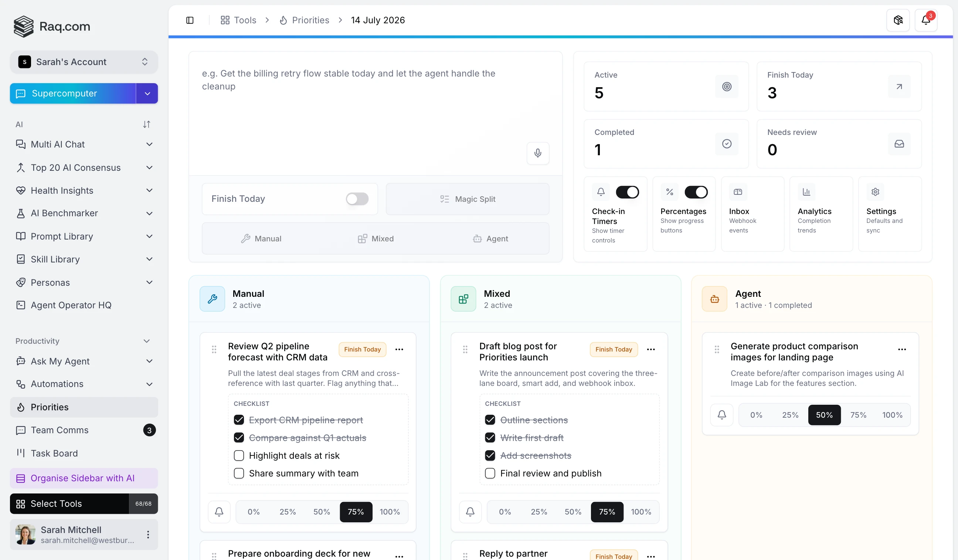Go to Tools breadcrumb
This screenshot has height=560, width=958.
(x=238, y=20)
